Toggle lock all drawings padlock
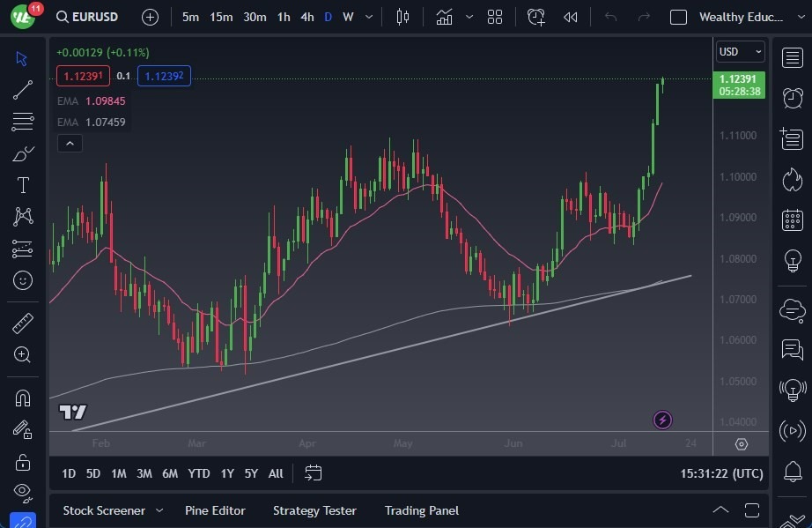 [23, 462]
